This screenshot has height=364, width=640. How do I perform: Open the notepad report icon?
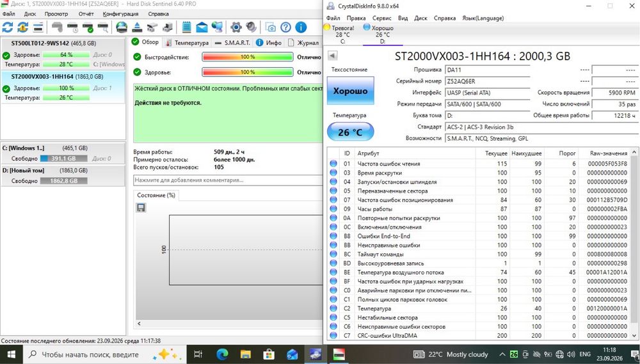[186, 28]
